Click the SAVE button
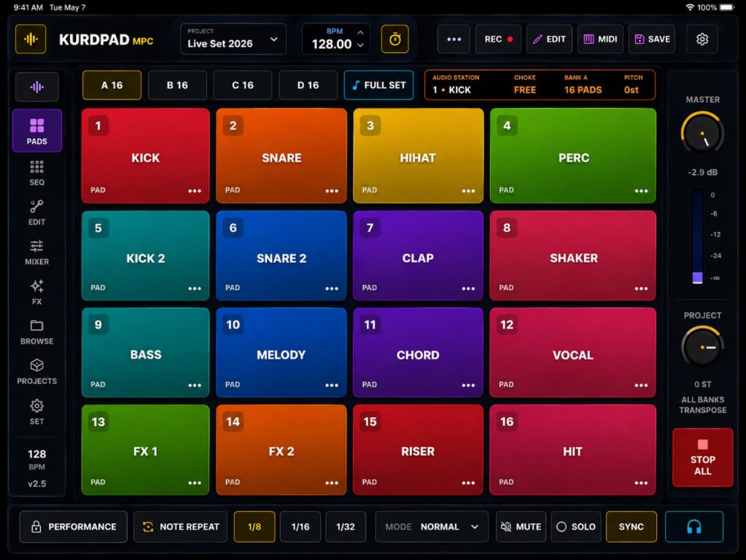The width and height of the screenshot is (746, 560). tap(652, 39)
